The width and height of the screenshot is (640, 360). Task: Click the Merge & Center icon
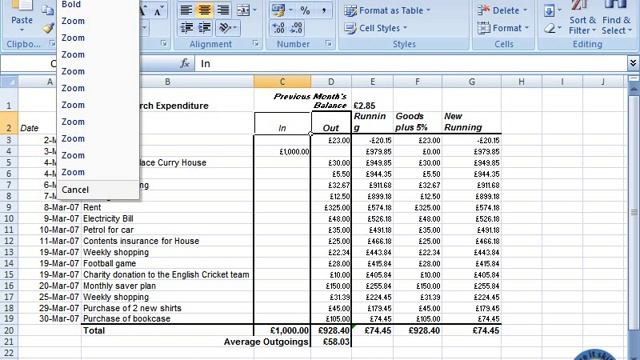[243, 10]
